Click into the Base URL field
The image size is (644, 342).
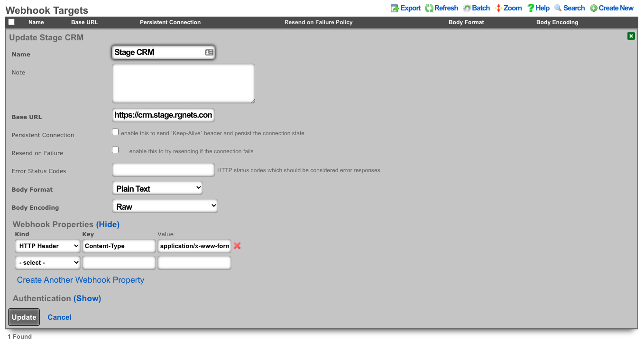164,115
